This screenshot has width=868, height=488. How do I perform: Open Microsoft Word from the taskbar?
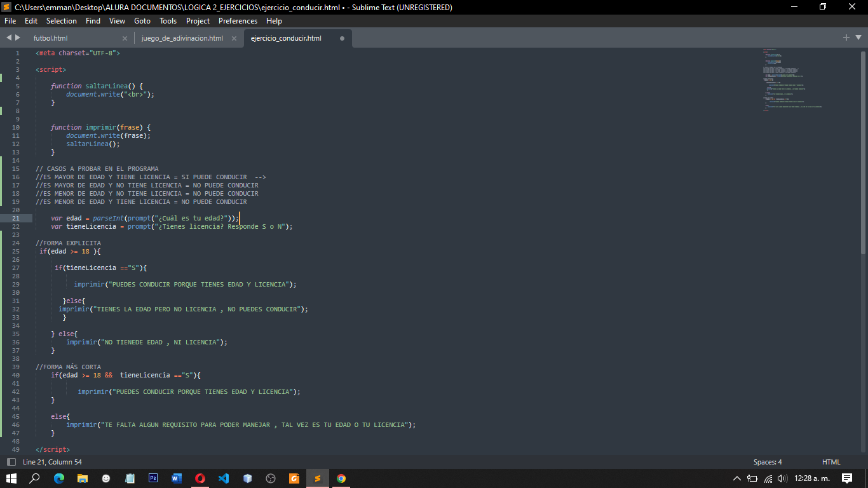click(177, 478)
